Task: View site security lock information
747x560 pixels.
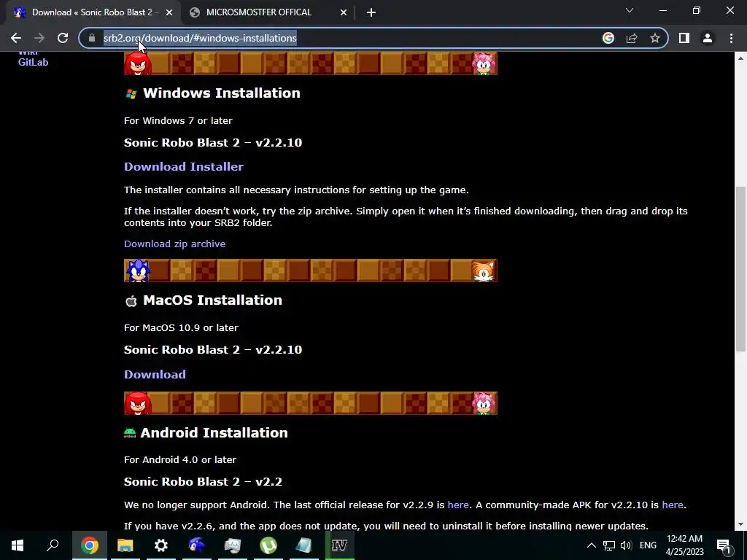Action: pos(92,38)
